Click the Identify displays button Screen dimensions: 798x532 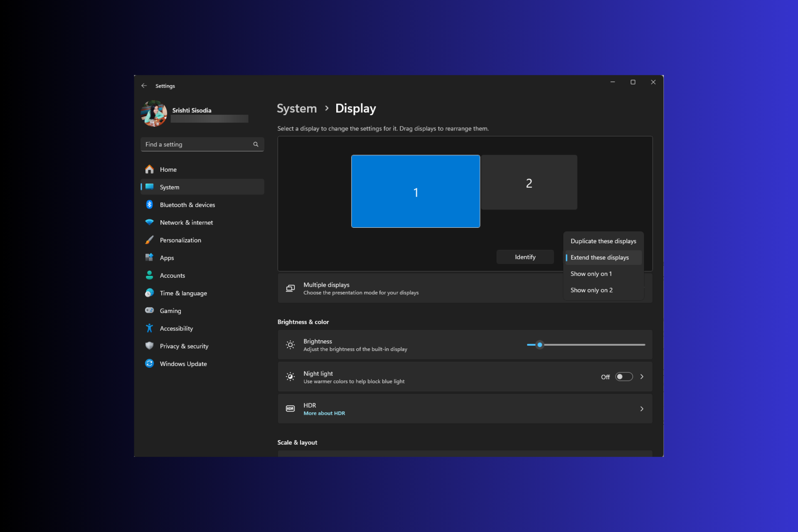tap(525, 256)
